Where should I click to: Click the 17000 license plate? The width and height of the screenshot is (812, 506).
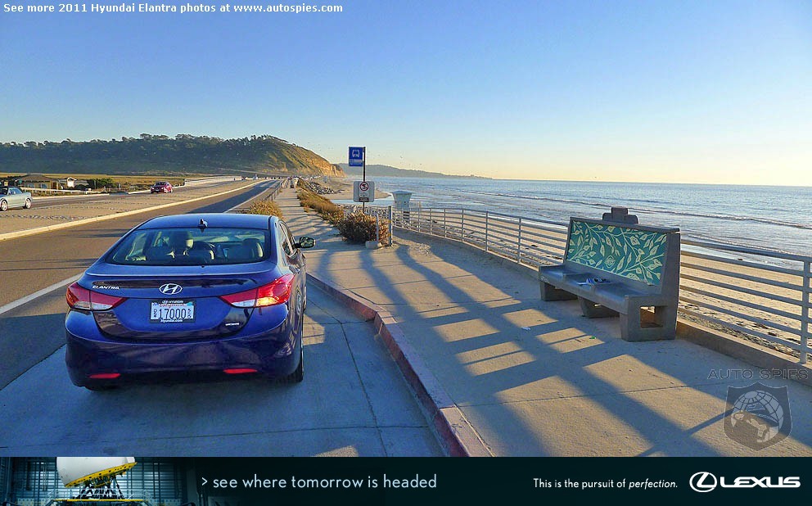click(x=173, y=311)
